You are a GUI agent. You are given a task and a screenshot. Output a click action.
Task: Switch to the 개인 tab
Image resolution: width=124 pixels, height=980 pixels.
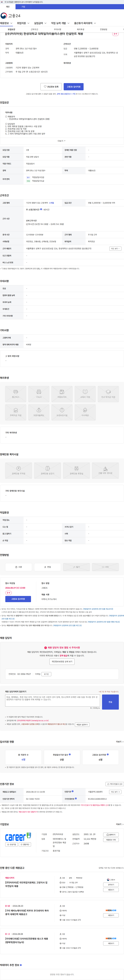click(8, 6)
